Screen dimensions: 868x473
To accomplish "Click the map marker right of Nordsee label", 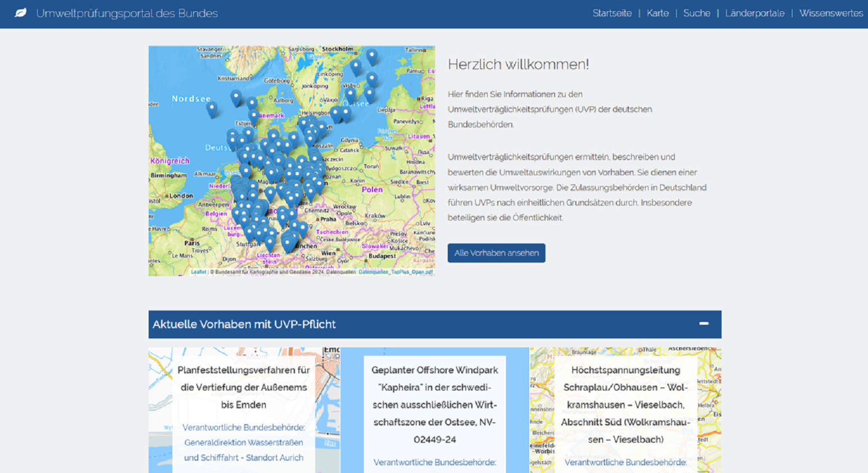I will tap(236, 97).
